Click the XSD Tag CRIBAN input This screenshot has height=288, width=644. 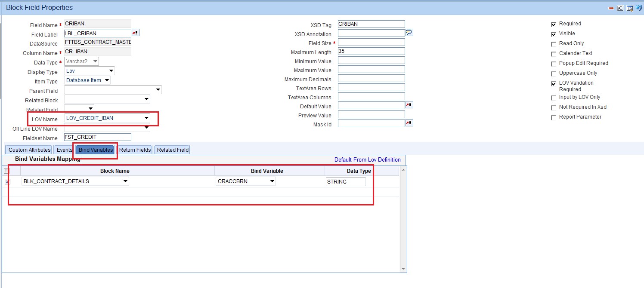[x=372, y=24]
